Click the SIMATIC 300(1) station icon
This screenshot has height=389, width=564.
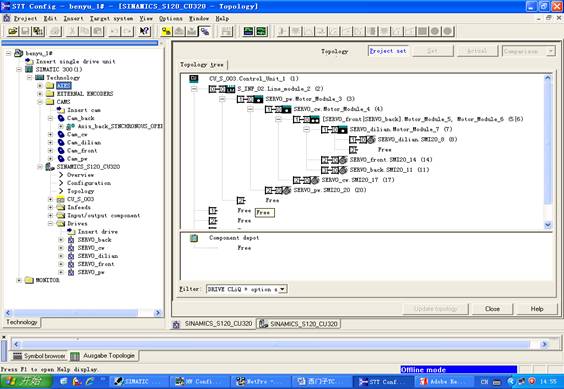pos(29,69)
